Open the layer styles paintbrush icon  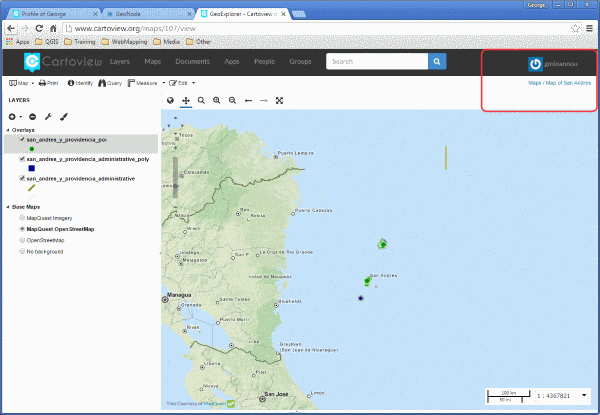point(64,117)
